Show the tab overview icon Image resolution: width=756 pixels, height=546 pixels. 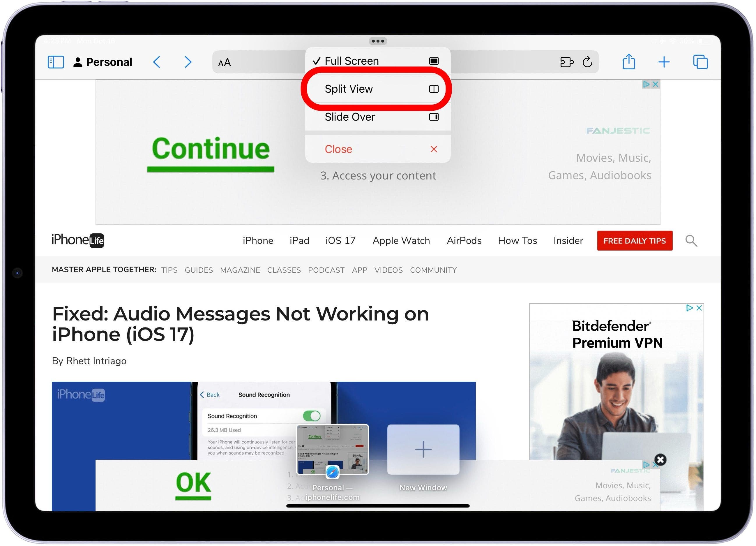pos(700,62)
